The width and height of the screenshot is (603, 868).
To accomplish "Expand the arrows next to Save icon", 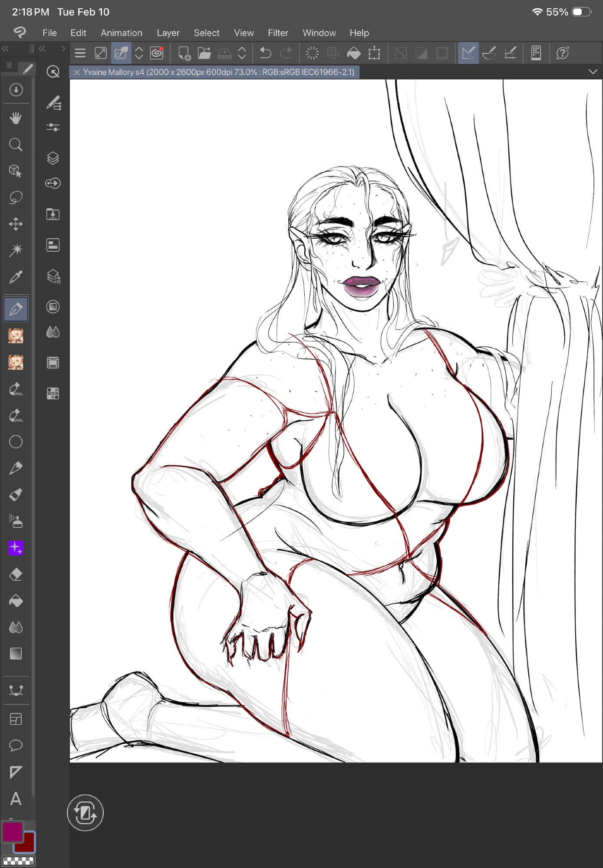I will click(242, 53).
